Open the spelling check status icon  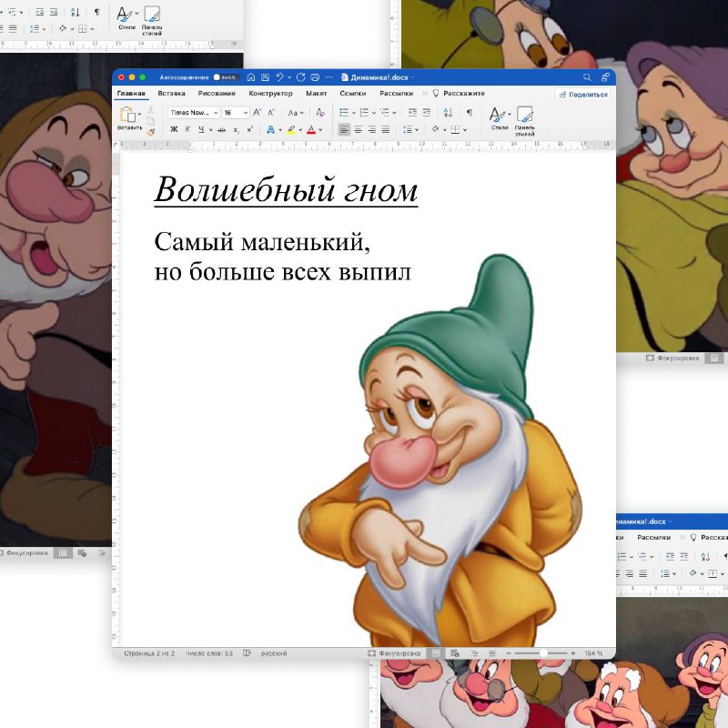click(247, 653)
